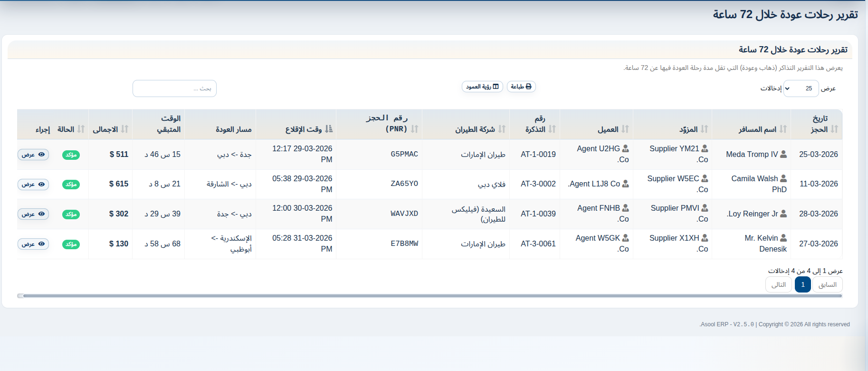Sort by booking date column icon
The height and width of the screenshot is (371, 868).
834,129
